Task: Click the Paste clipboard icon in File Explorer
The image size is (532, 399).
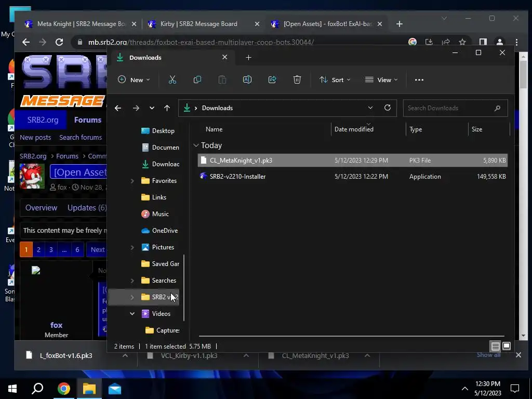Action: tap(222, 79)
